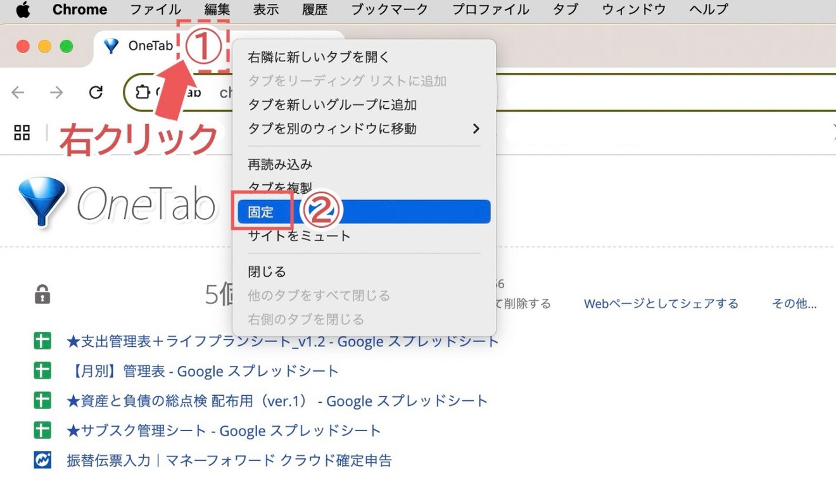Click the extension puzzle icon in address bar

[x=142, y=92]
